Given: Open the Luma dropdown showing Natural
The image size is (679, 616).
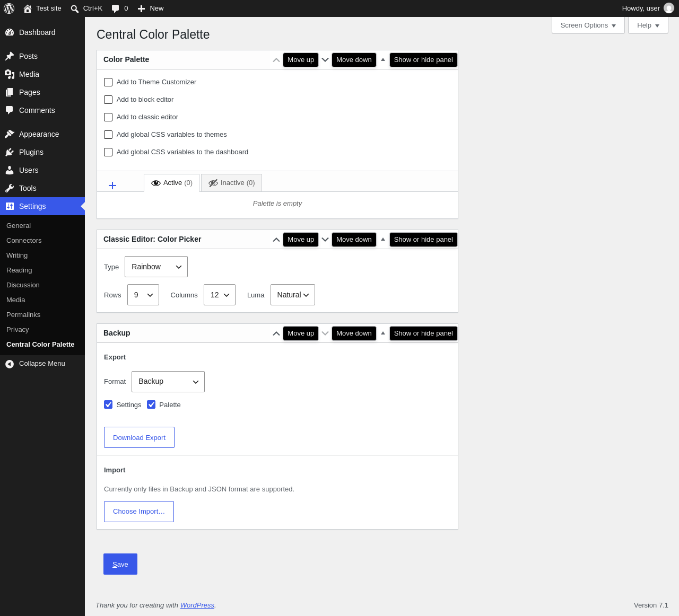Looking at the screenshot, I should click(x=293, y=295).
